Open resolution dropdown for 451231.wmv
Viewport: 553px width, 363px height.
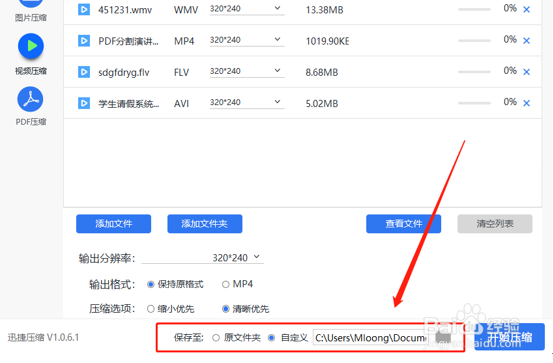247,9
